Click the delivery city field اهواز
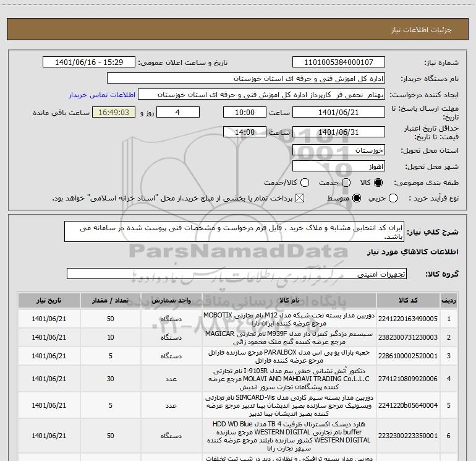The width and height of the screenshot is (476, 461). [x=339, y=166]
